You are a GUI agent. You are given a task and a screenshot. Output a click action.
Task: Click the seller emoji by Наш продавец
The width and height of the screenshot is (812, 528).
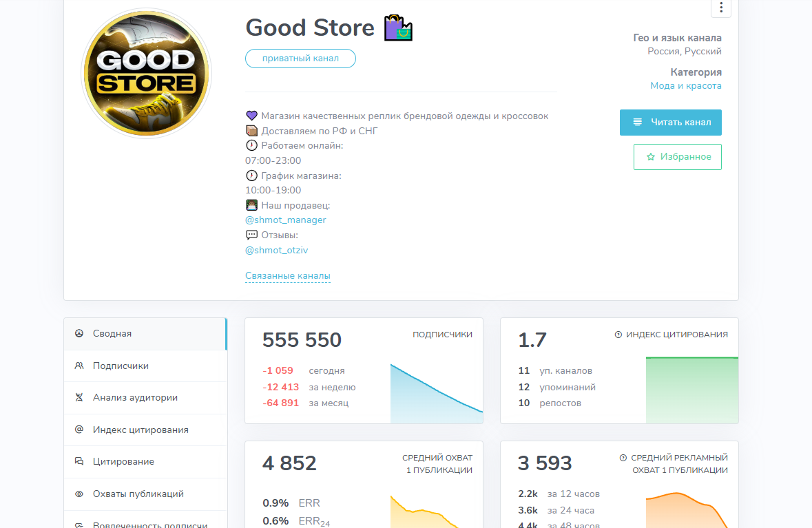251,205
